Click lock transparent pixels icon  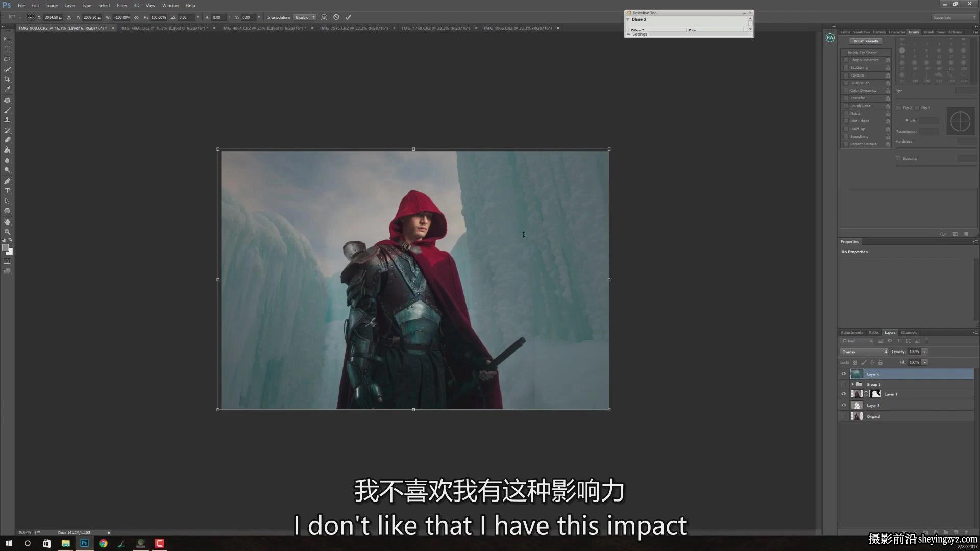pos(855,363)
